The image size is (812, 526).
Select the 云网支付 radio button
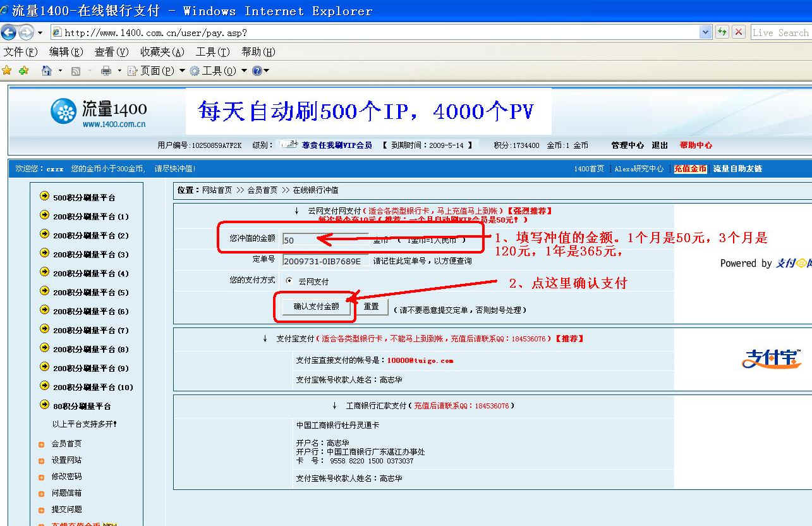point(289,281)
